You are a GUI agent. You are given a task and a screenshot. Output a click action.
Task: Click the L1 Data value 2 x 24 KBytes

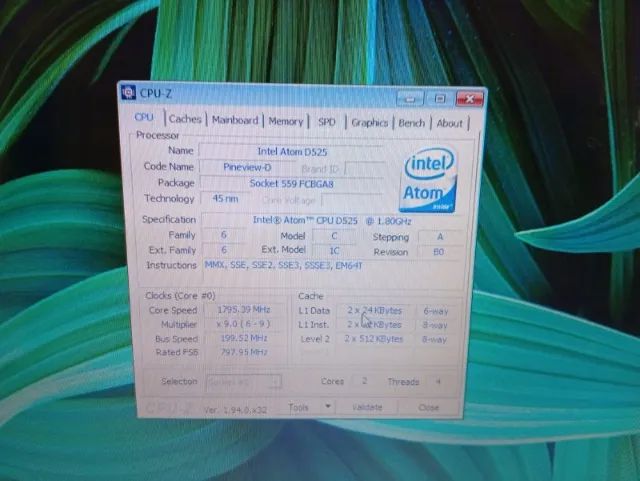(x=374, y=311)
